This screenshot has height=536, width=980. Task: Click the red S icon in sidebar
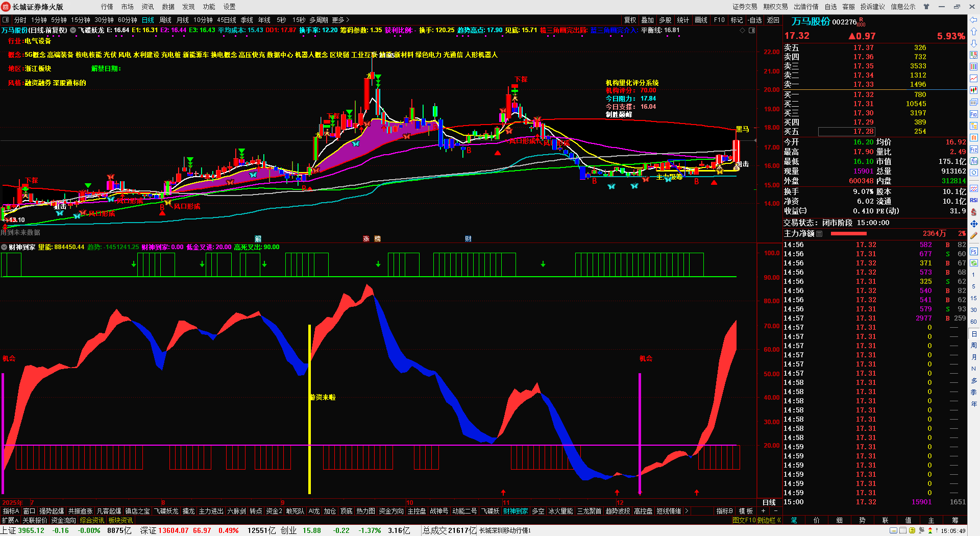974,212
